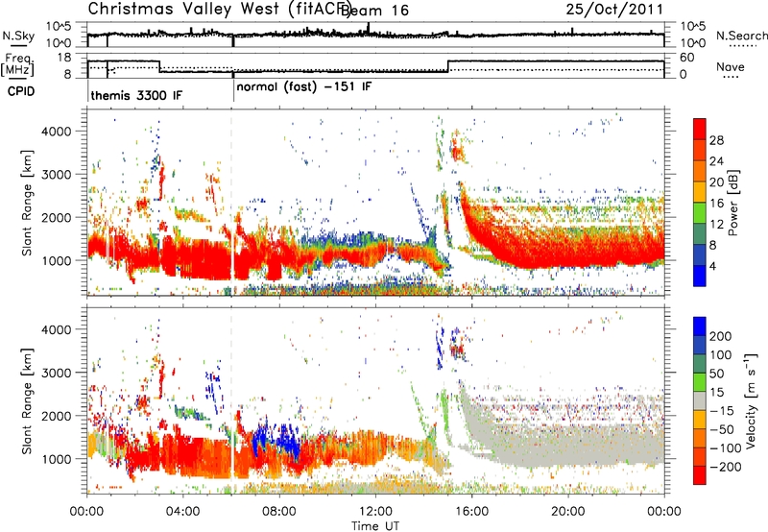Viewport: 768px width, 532px height.
Task: Click the date '25/Oct/2011'
Action: tap(614, 10)
